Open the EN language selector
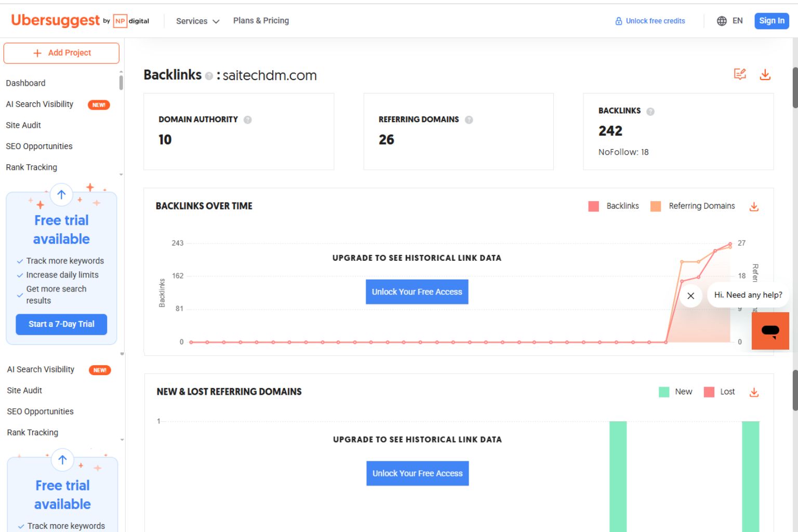798x532 pixels. (x=730, y=21)
